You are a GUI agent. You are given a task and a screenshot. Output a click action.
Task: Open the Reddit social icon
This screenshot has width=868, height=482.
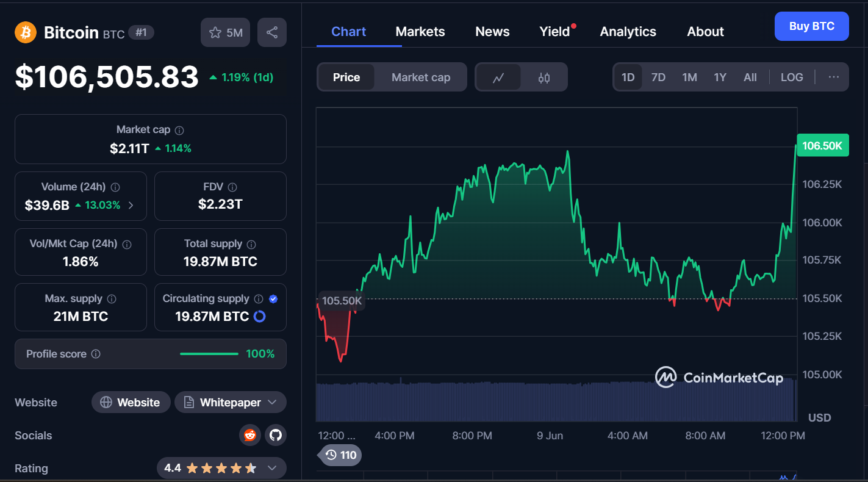[250, 435]
